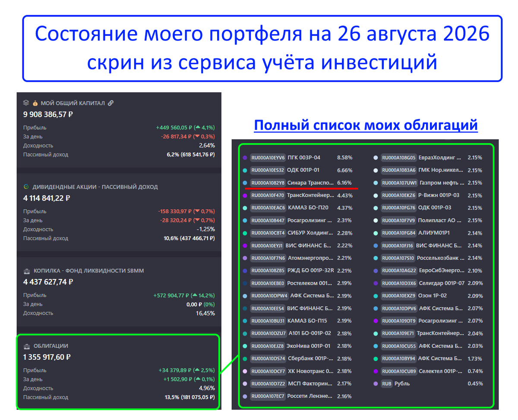The image size is (518, 420).
Task: Click the briefcase icon next to Копилка
Action: (26, 271)
